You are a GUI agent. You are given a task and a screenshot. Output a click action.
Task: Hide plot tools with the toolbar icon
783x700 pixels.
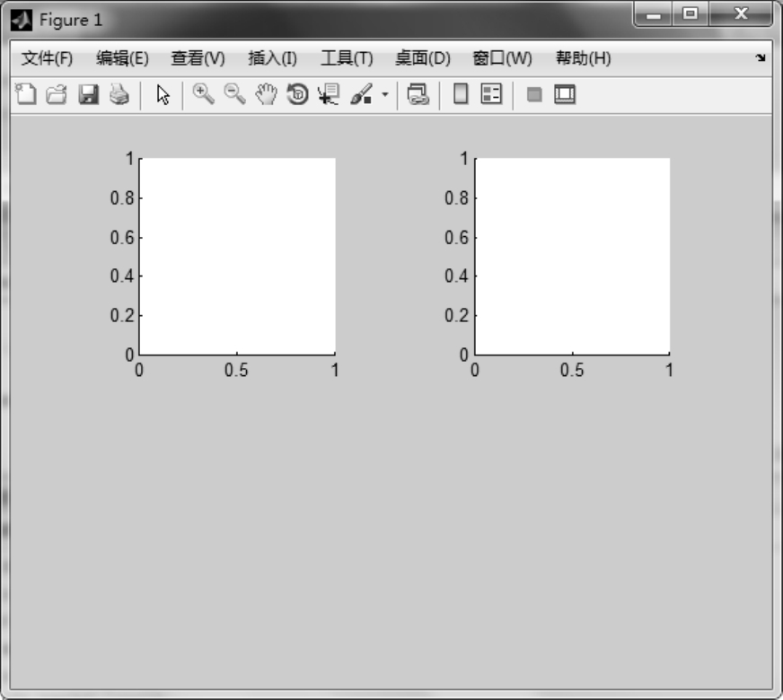coord(534,94)
